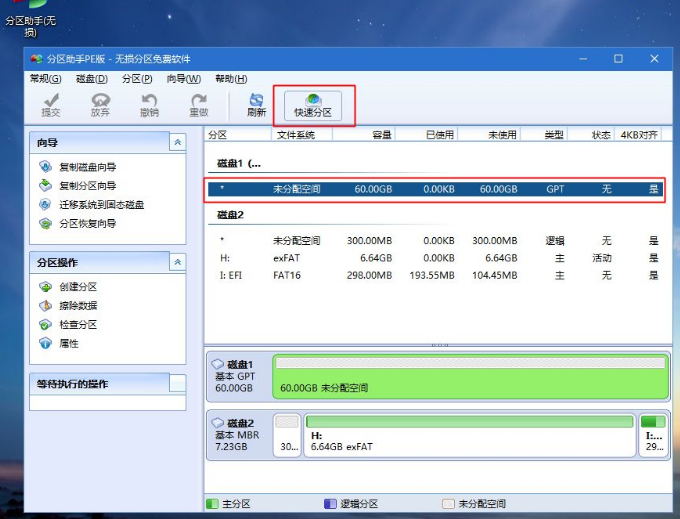
Task: Click the 重做 (Redo) toolbar icon
Action: click(x=199, y=104)
